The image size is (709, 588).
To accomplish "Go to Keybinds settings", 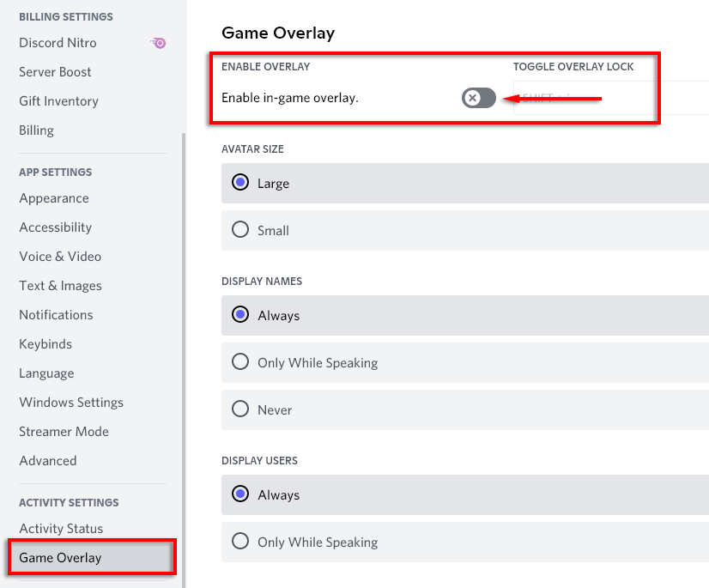I will [x=45, y=344].
